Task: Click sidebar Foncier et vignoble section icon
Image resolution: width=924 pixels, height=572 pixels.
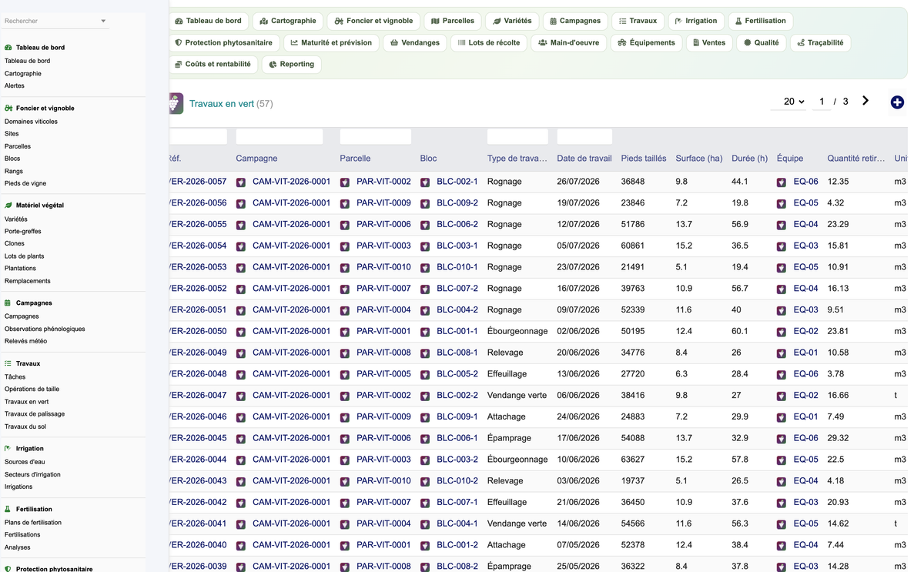Action: pyautogui.click(x=8, y=109)
